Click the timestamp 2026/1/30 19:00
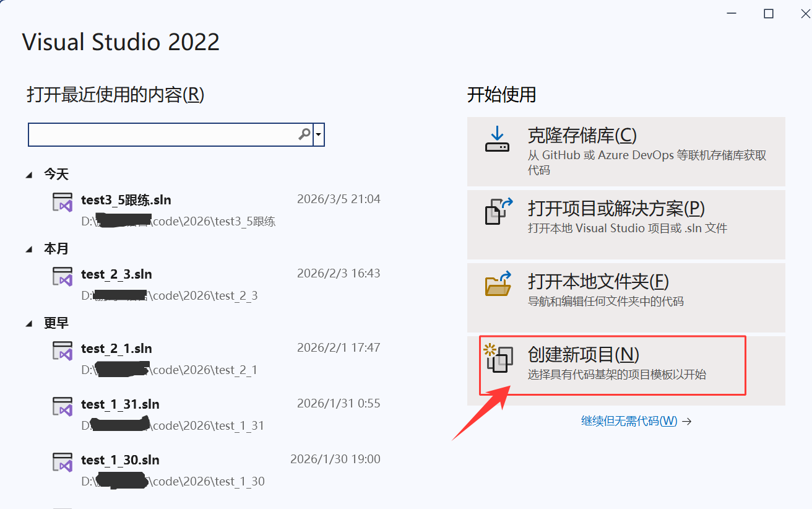Image resolution: width=812 pixels, height=509 pixels. coord(335,459)
